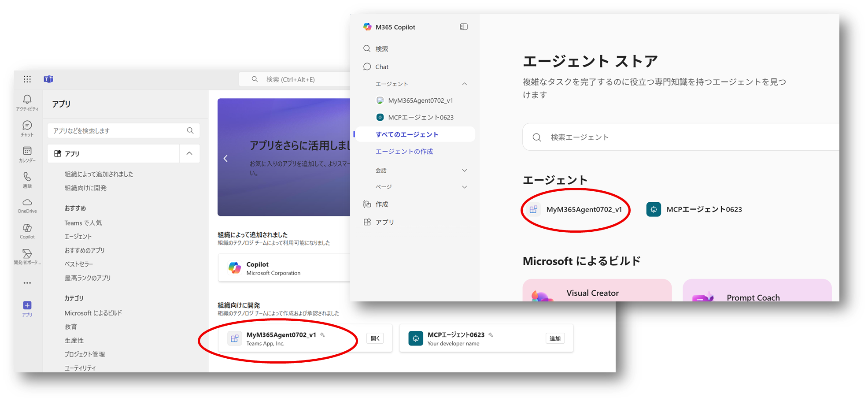
Task: Open the Copilot app card in Teams
Action: (x=284, y=267)
